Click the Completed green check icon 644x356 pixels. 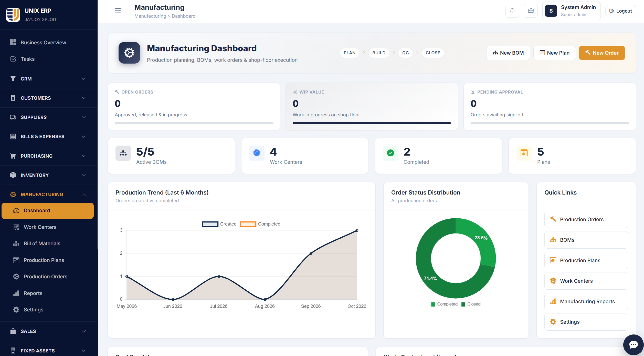[x=390, y=153]
